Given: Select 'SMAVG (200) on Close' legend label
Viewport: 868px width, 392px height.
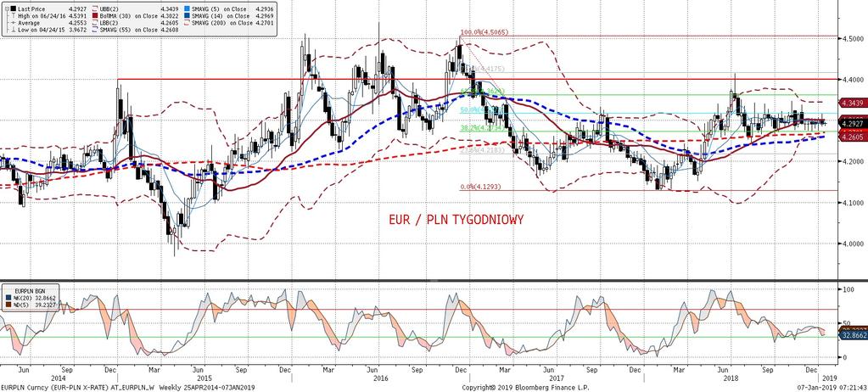Looking at the screenshot, I should coord(221,23).
